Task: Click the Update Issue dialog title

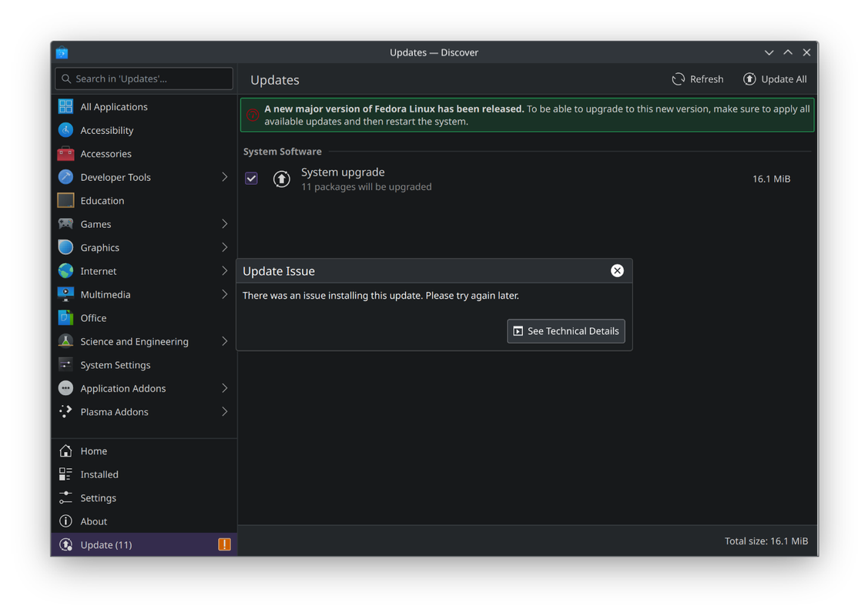Action: tap(279, 271)
